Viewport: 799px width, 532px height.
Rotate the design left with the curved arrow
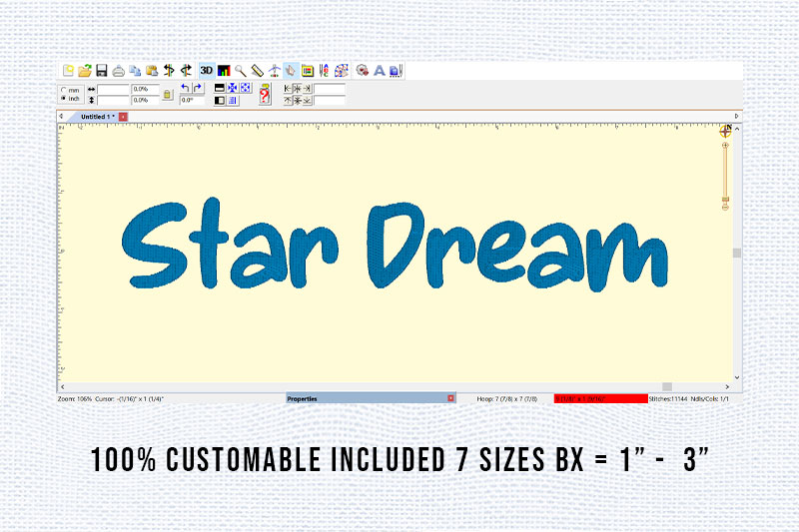185,88
